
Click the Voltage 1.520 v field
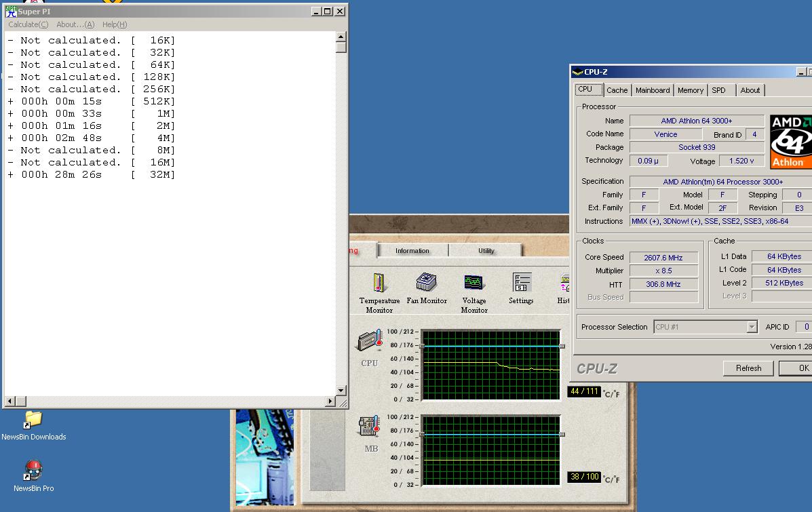tap(741, 161)
